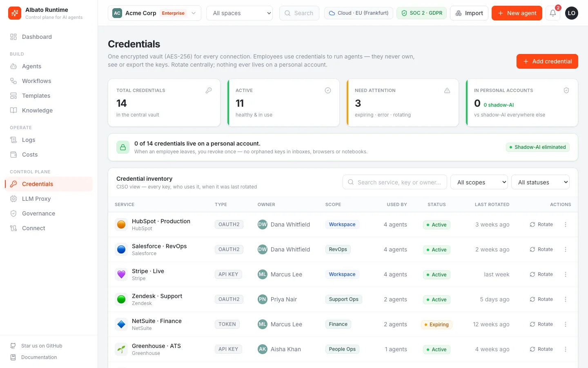Image resolution: width=588 pixels, height=368 pixels.
Task: Open Knowledge in the sidebar
Action: click(x=49, y=110)
